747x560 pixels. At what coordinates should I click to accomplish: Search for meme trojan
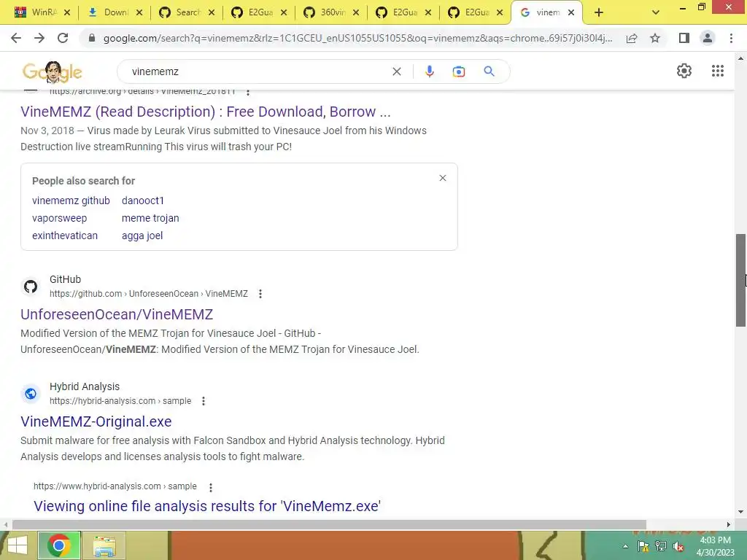tap(150, 218)
